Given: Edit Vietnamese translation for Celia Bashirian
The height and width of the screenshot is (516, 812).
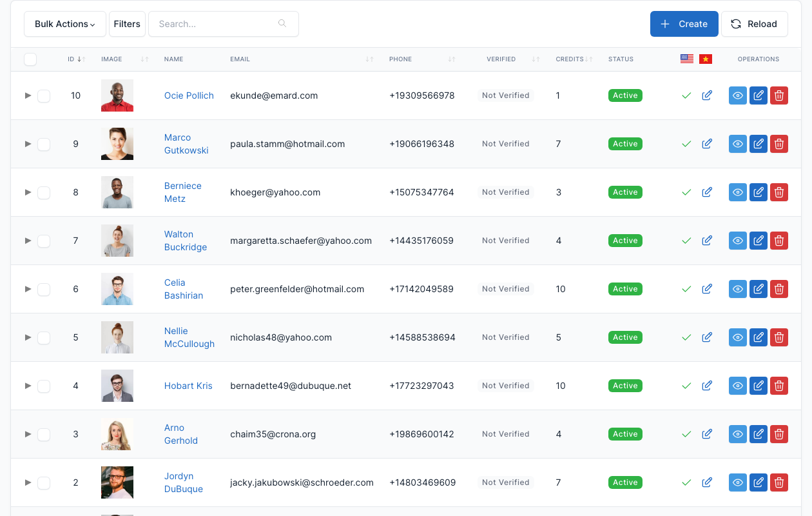Looking at the screenshot, I should click(707, 289).
